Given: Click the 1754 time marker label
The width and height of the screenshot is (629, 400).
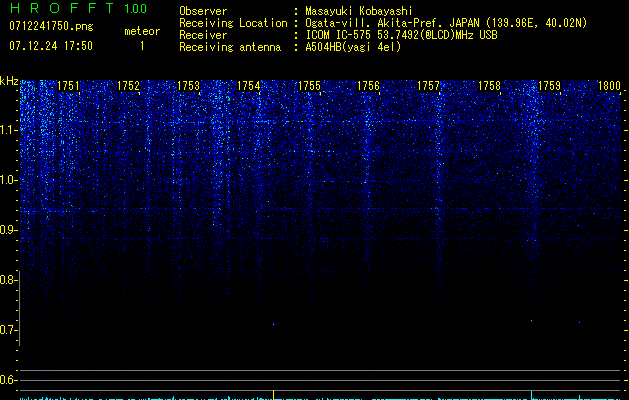Looking at the screenshot, I should (249, 86).
